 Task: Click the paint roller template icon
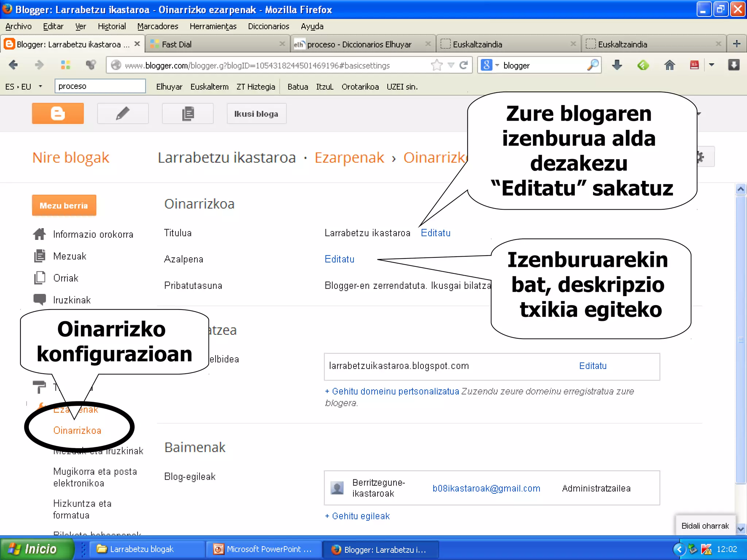(39, 387)
